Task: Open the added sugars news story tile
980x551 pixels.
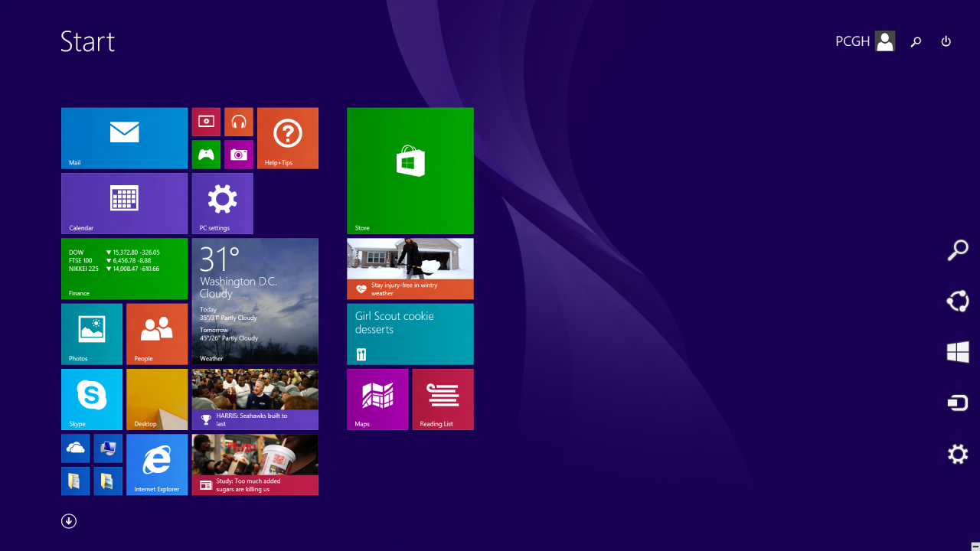Action: (x=255, y=465)
